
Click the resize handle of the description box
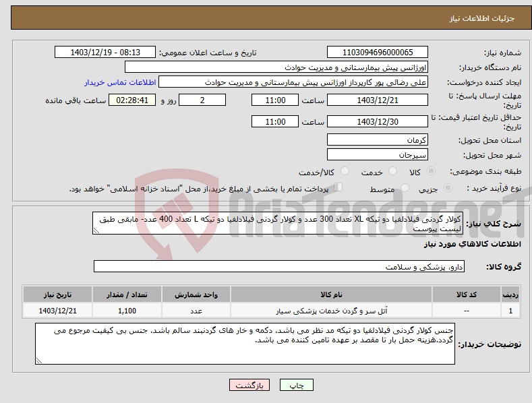point(96,231)
